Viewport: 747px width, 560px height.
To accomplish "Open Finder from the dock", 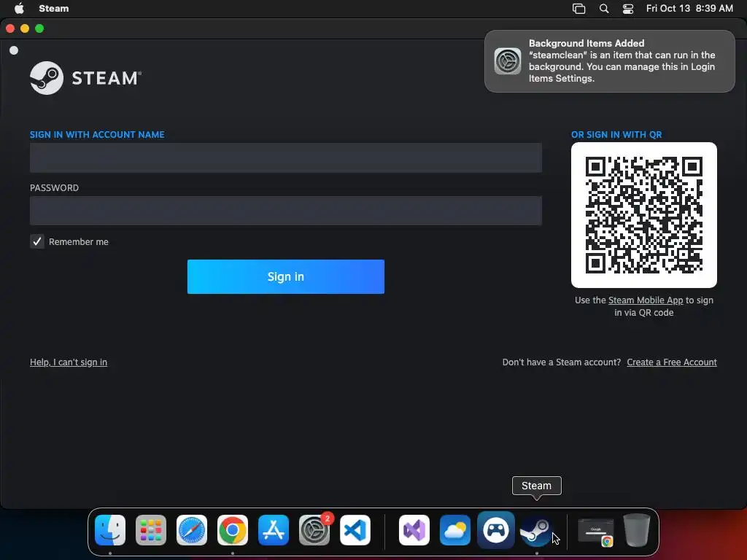I will click(x=110, y=530).
